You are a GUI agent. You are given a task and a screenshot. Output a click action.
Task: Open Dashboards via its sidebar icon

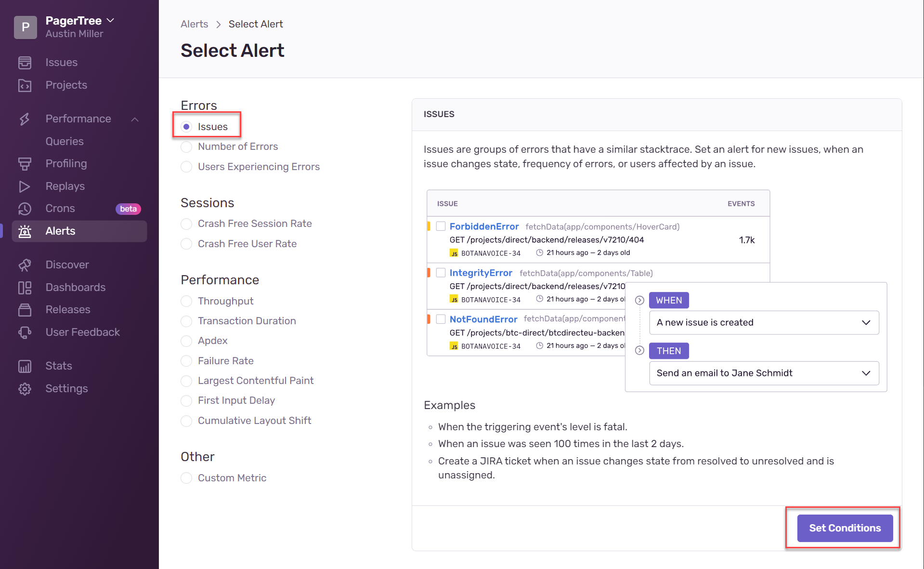(x=25, y=287)
